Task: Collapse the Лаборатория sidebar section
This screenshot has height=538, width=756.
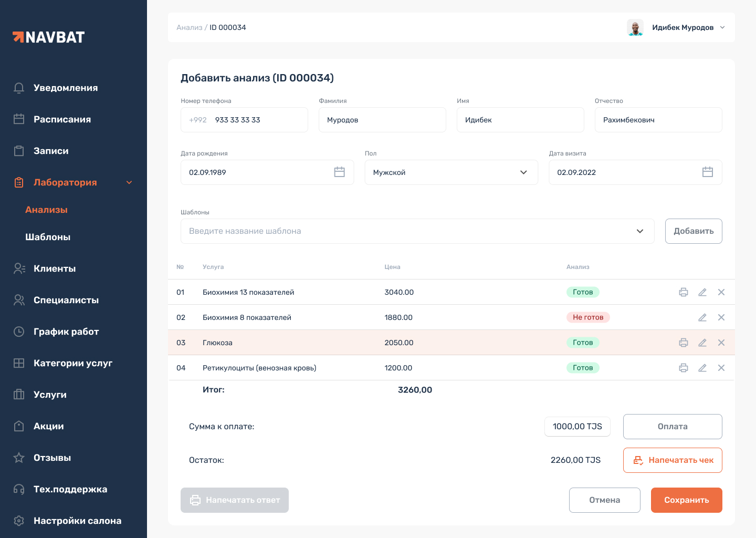Action: tap(129, 182)
